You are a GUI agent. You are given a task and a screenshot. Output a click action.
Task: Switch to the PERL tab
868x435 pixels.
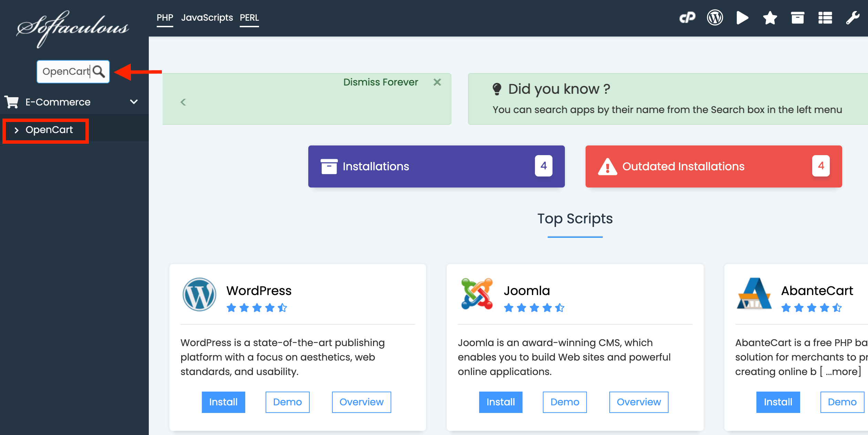249,17
